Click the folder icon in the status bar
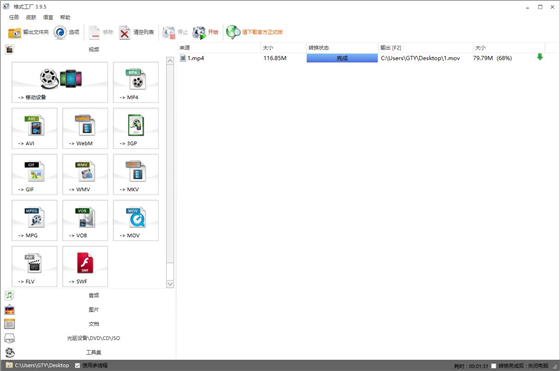 coord(9,365)
